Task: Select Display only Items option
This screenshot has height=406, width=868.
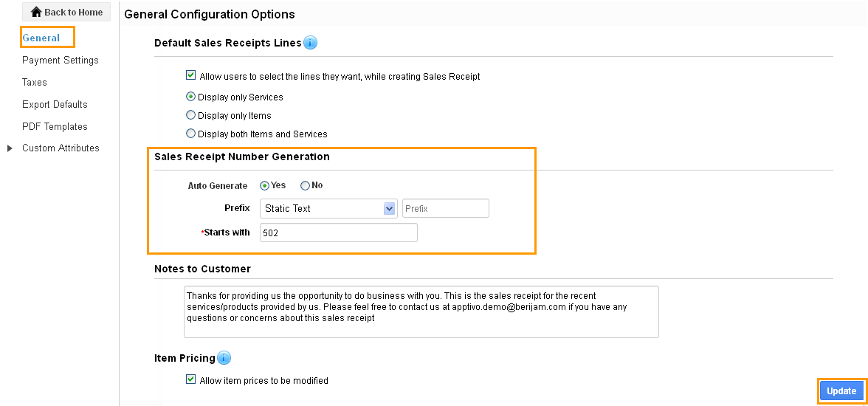Action: coord(191,115)
